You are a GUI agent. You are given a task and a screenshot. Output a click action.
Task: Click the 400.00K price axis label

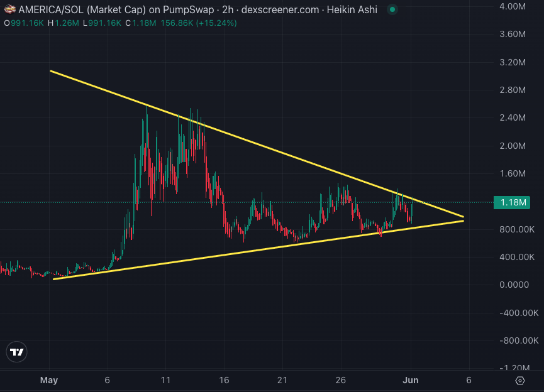(517, 257)
